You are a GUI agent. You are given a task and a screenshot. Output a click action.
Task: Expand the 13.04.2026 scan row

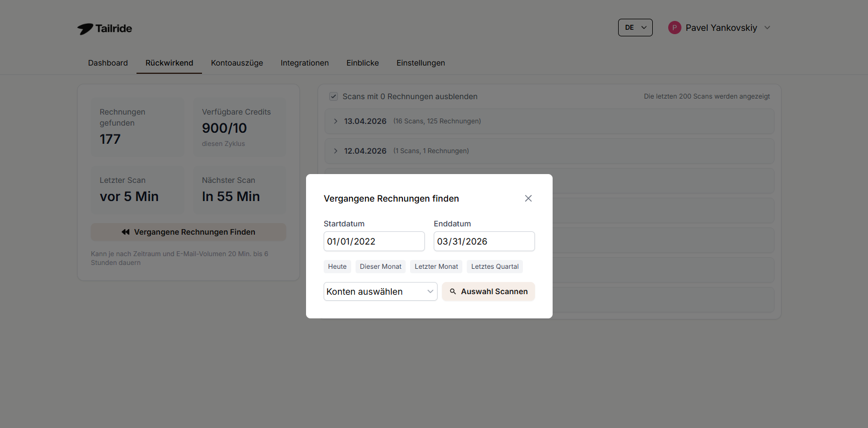(x=336, y=121)
